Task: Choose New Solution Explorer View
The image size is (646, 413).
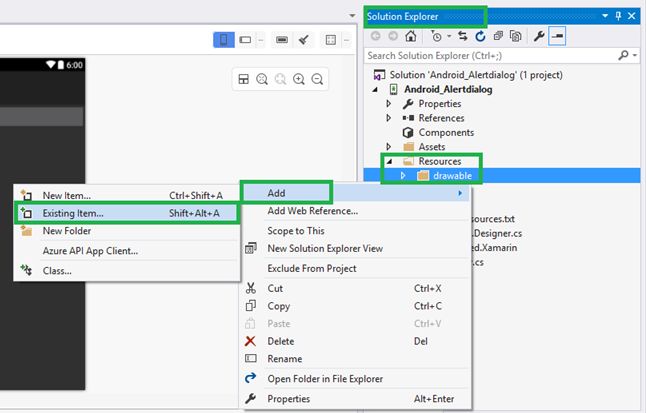Action: (x=356, y=249)
